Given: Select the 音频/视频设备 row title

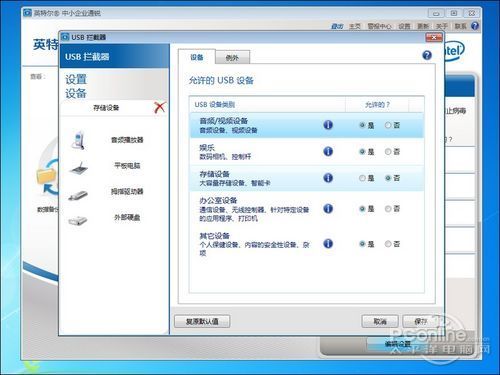Looking at the screenshot, I should 223,121.
